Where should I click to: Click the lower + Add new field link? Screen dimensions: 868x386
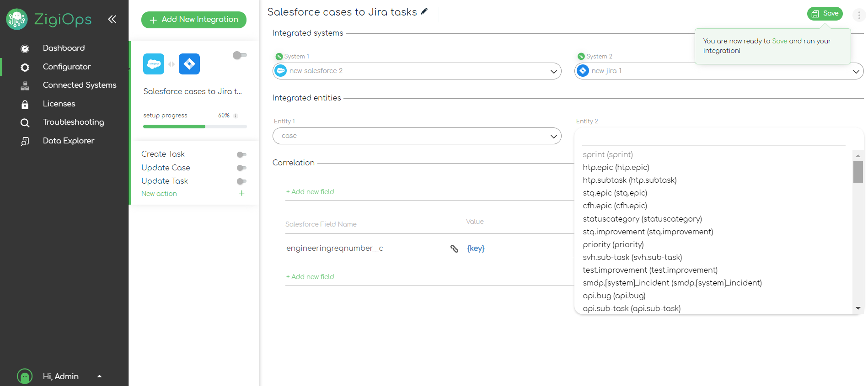(x=310, y=277)
